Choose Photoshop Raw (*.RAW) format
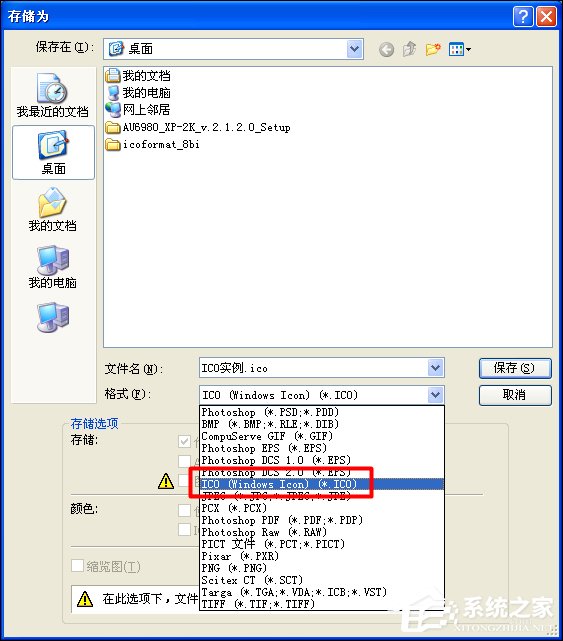The width and height of the screenshot is (563, 641). tap(321, 532)
